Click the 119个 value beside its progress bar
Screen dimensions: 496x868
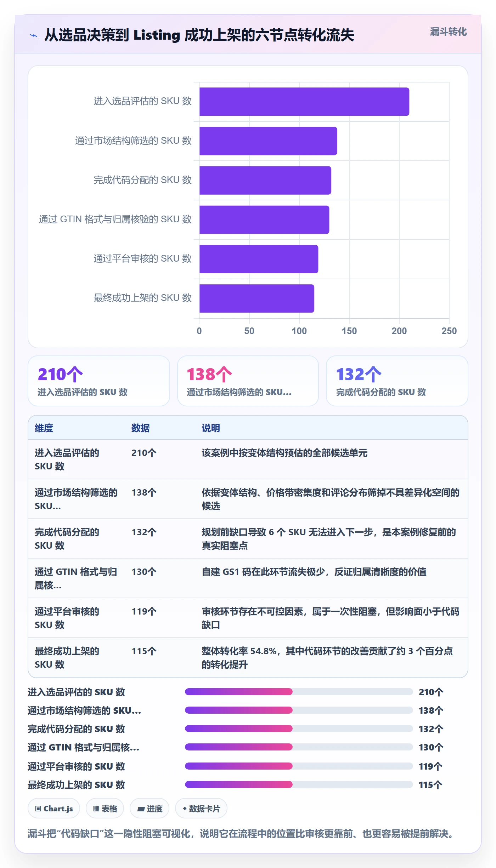point(430,766)
